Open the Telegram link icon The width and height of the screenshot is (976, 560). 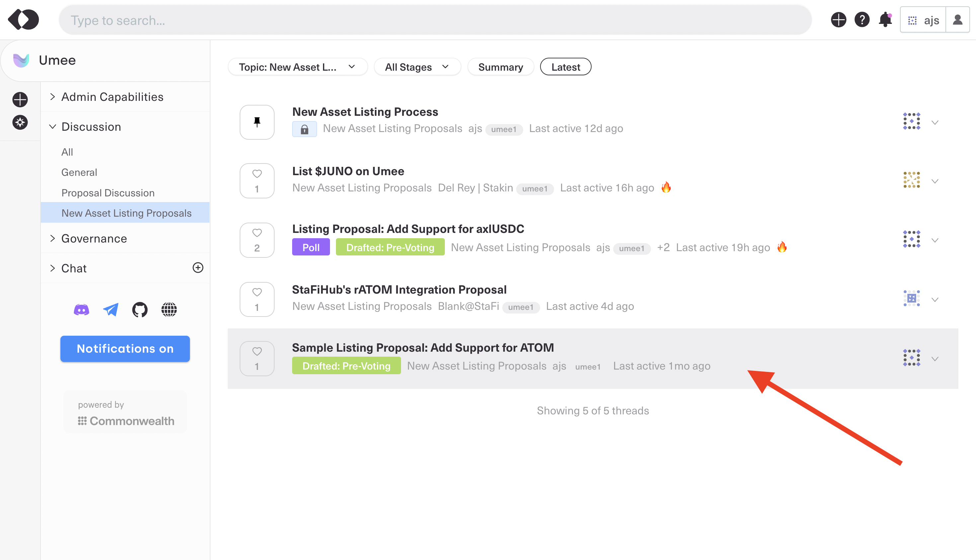click(111, 310)
